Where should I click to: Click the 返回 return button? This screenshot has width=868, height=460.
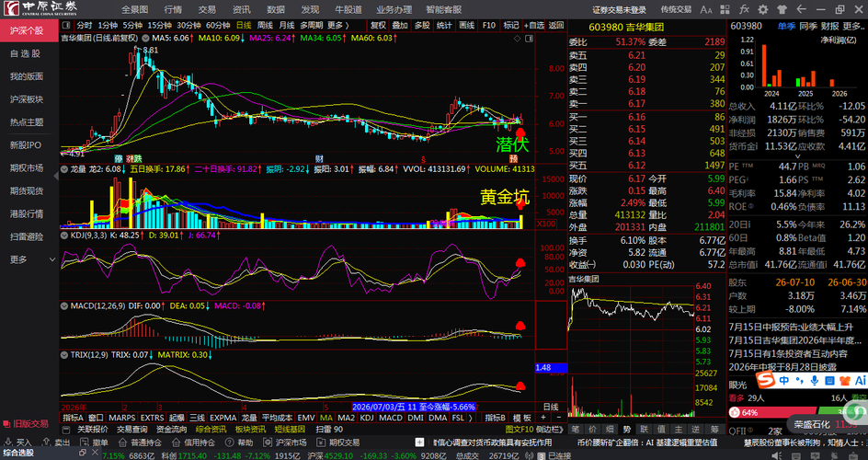[x=555, y=26]
